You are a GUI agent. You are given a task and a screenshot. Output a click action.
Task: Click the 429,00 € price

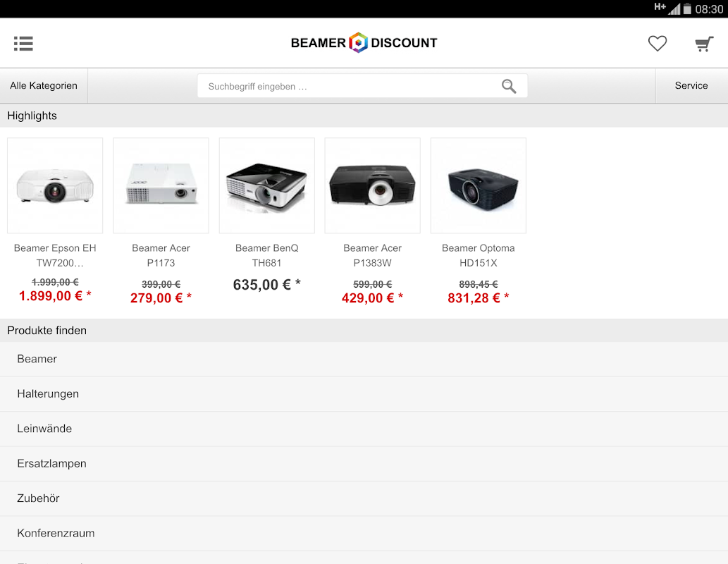(372, 298)
